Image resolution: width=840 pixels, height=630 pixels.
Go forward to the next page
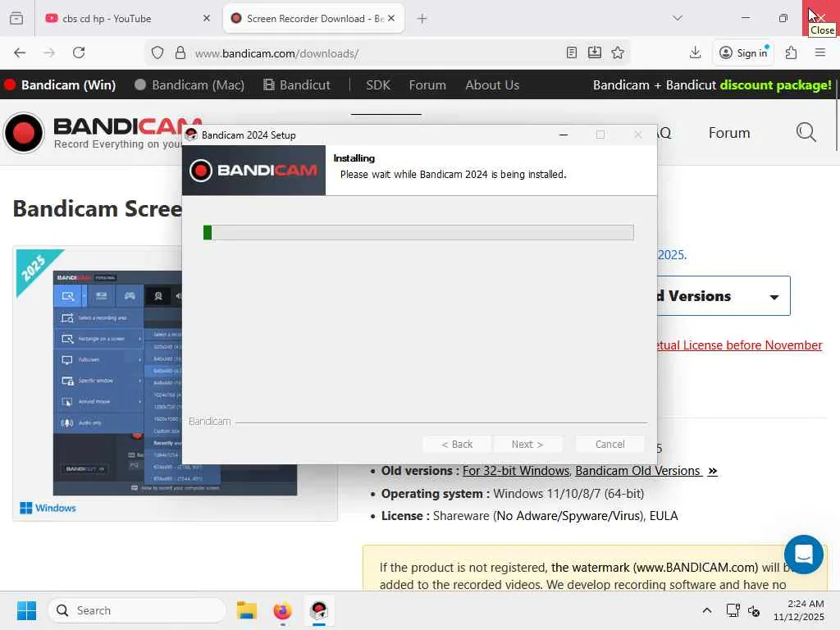[x=49, y=52]
